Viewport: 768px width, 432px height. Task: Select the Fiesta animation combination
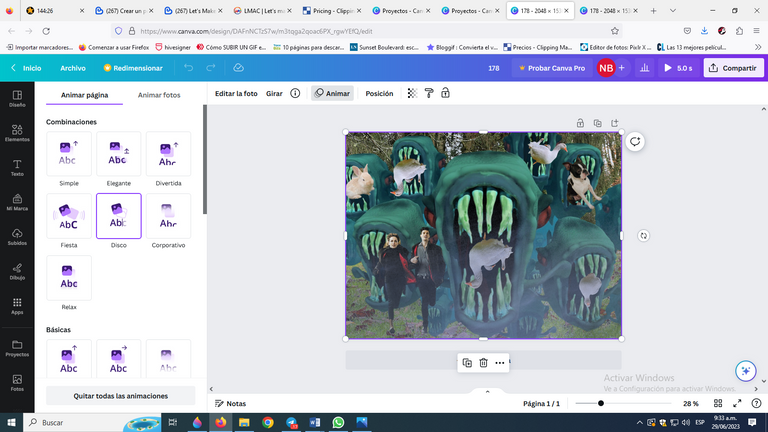coord(69,216)
